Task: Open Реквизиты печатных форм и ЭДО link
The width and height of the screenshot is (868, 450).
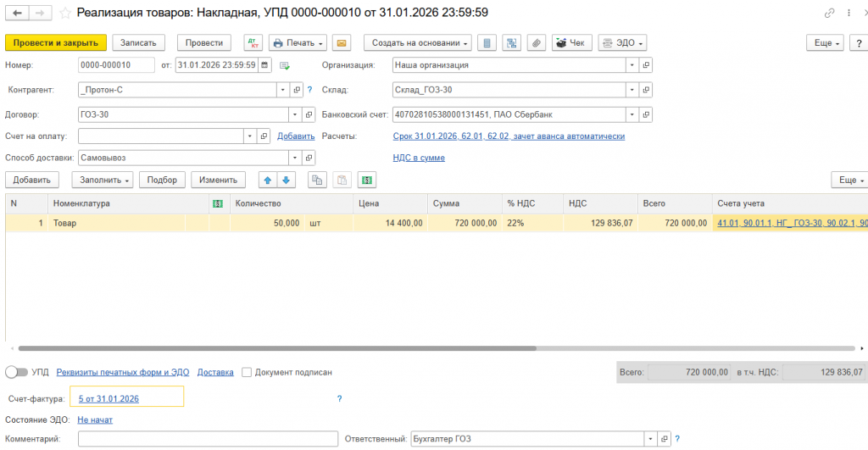Action: click(123, 373)
